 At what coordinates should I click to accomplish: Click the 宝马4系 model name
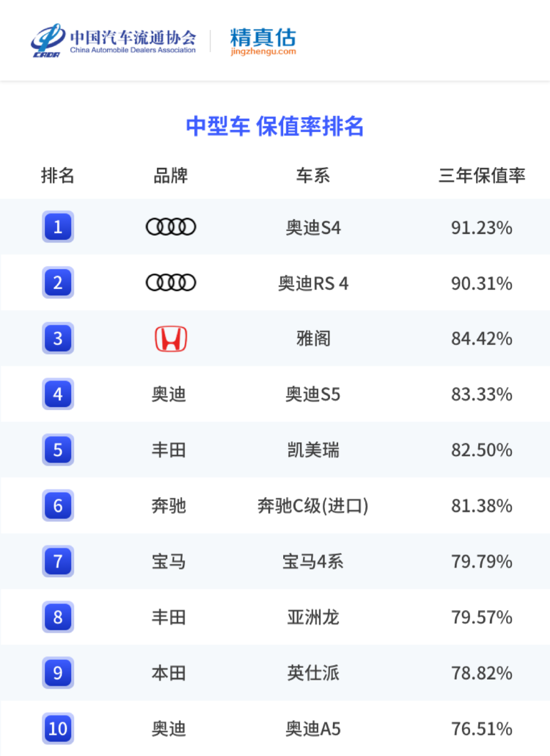[x=313, y=561]
